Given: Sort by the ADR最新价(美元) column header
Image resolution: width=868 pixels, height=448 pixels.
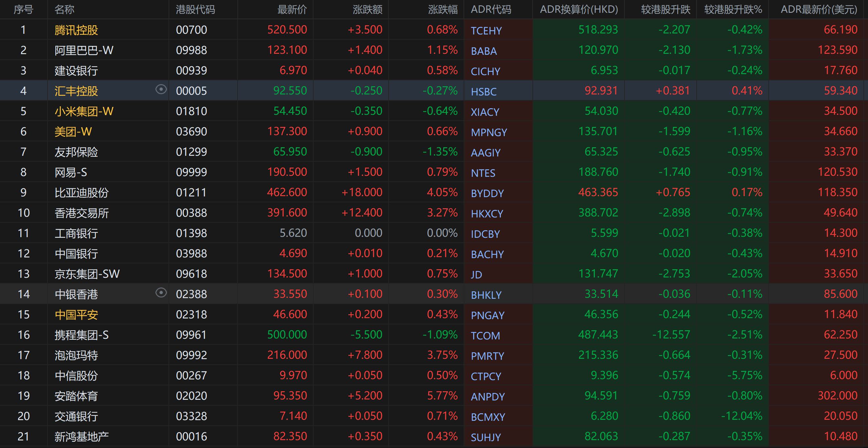Looking at the screenshot, I should [819, 10].
